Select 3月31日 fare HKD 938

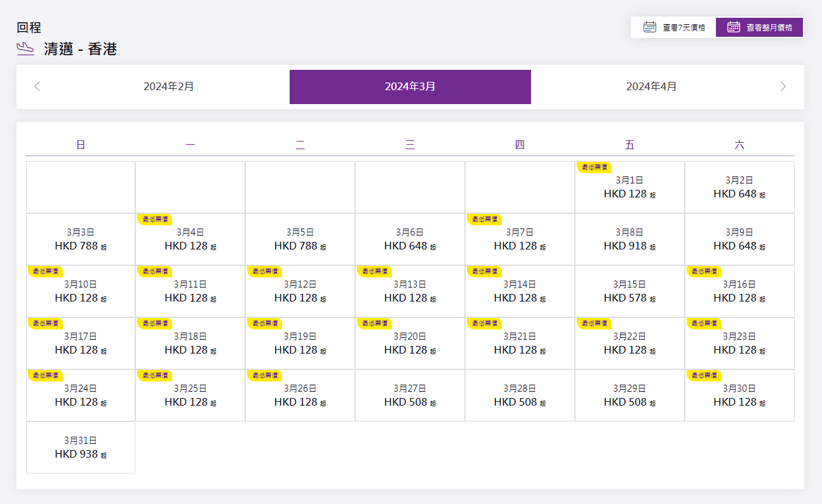click(x=81, y=448)
